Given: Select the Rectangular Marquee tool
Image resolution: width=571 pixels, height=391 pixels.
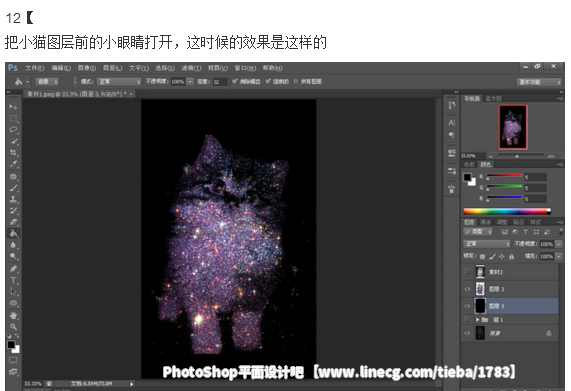Looking at the screenshot, I should [x=13, y=118].
